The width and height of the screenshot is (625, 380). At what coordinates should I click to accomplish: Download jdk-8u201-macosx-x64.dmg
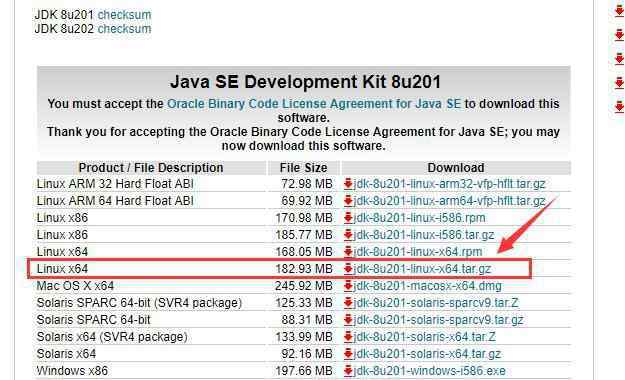(x=427, y=286)
